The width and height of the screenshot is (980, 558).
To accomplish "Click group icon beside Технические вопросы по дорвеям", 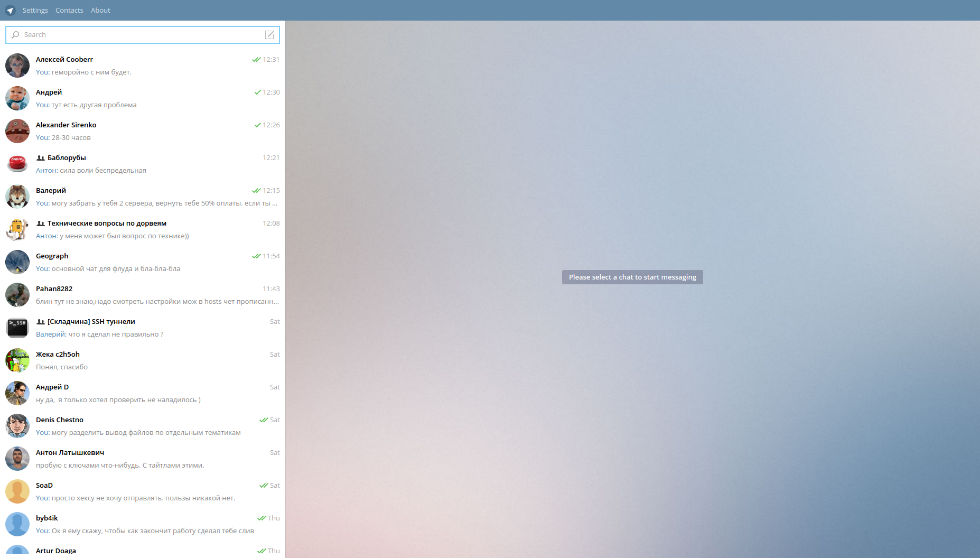I will click(41, 224).
